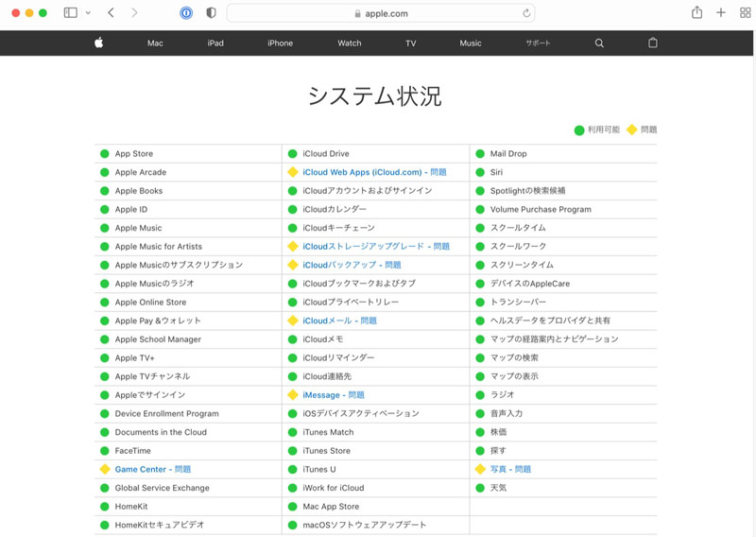Open the iPhone menu item
The image size is (756, 537).
280,43
